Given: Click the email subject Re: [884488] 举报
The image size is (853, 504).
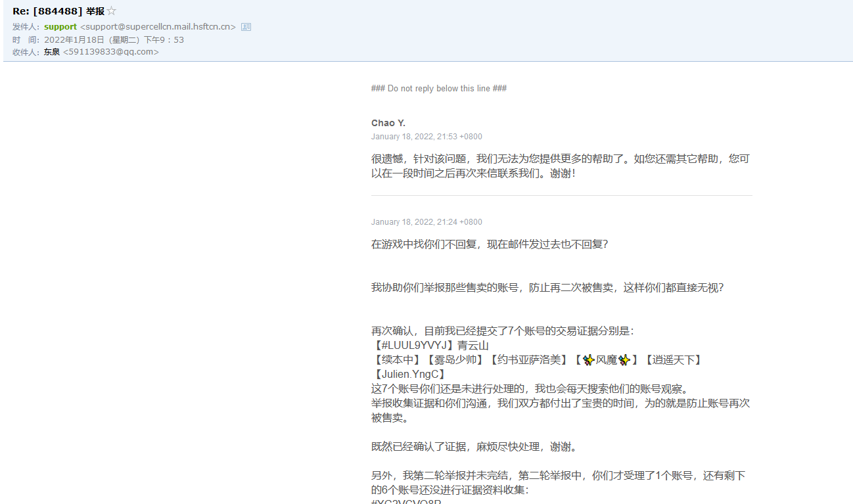Looking at the screenshot, I should 58,11.
